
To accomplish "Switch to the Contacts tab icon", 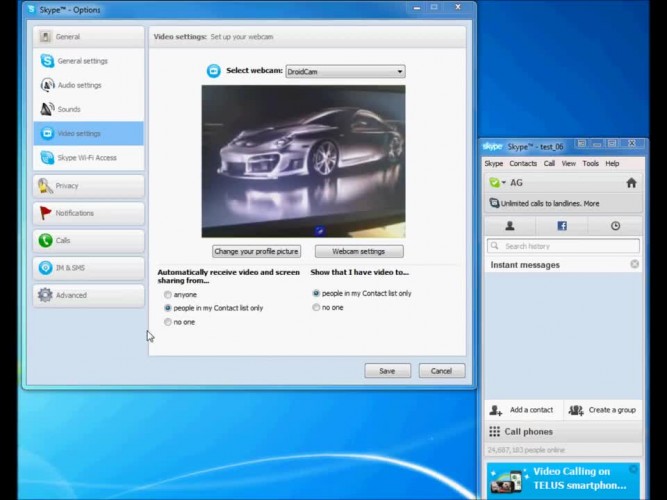I will click(x=510, y=226).
